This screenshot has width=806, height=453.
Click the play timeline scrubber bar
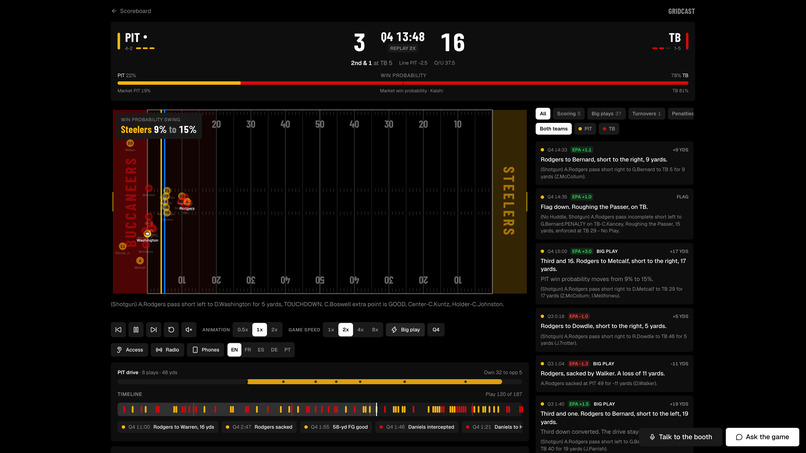coord(320,409)
